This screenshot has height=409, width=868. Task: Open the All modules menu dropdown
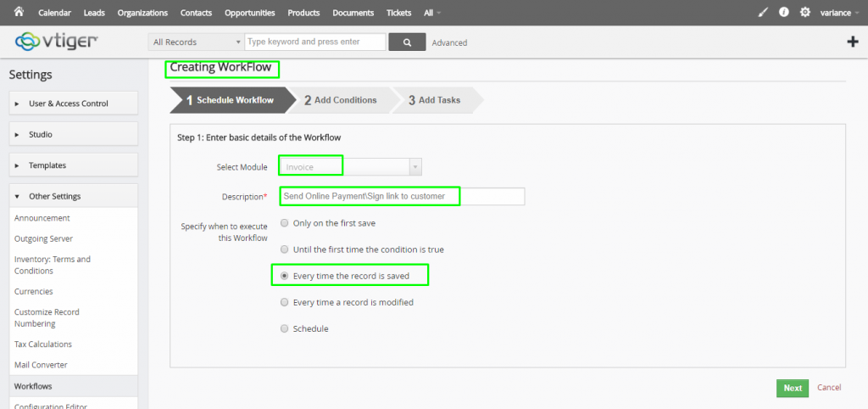pyautogui.click(x=432, y=13)
